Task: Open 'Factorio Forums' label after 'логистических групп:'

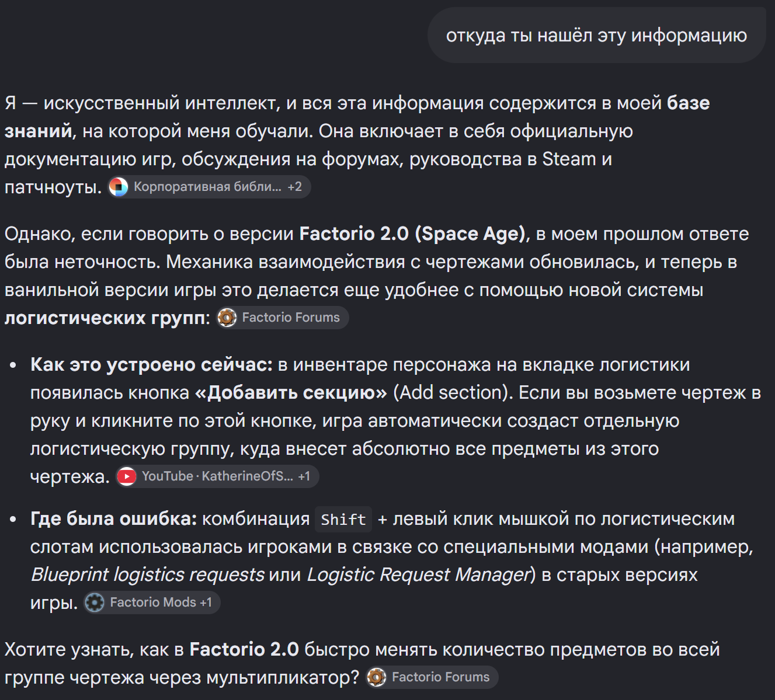Action: (291, 318)
